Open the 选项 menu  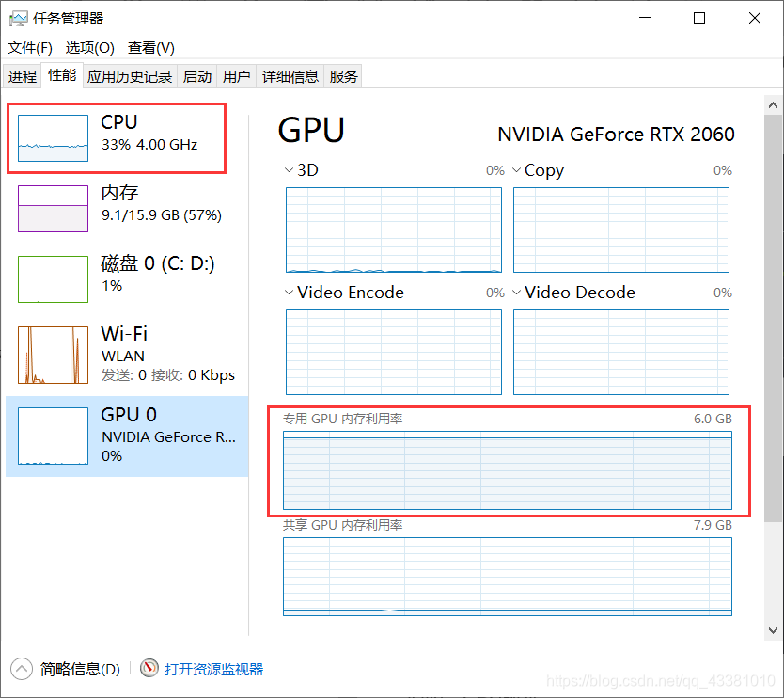pos(89,48)
